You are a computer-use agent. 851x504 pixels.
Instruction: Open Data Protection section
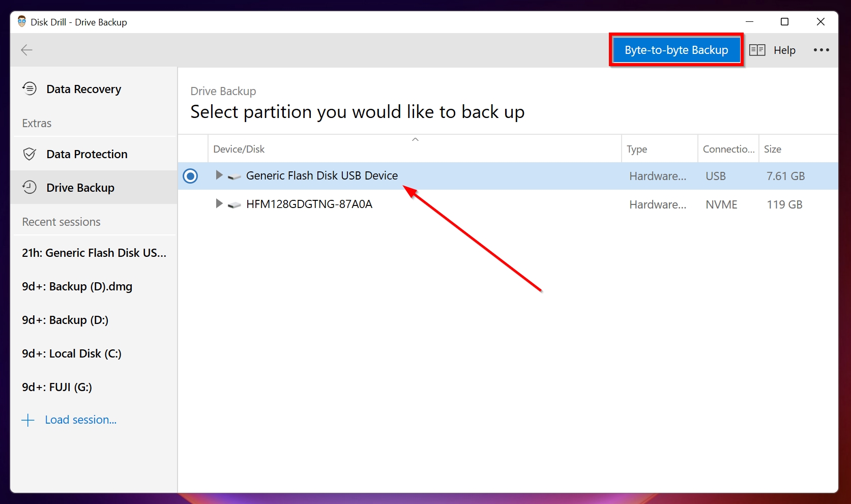pos(94,154)
